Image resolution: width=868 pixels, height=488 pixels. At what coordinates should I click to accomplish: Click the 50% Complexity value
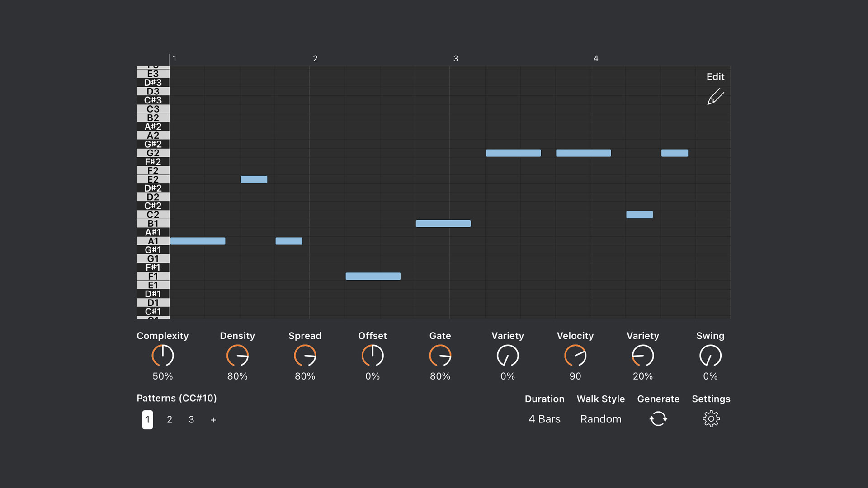click(x=163, y=376)
